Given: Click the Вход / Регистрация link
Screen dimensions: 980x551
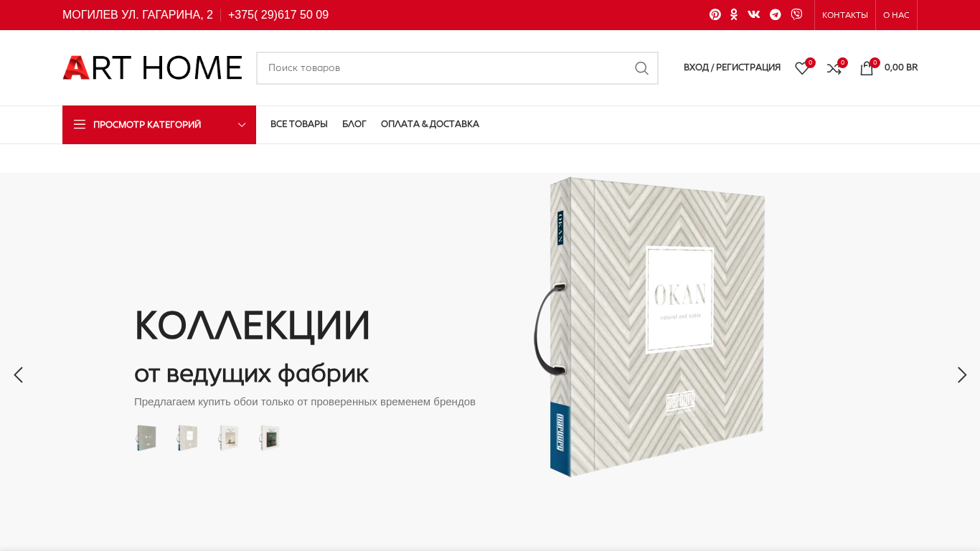Looking at the screenshot, I should [x=732, y=67].
